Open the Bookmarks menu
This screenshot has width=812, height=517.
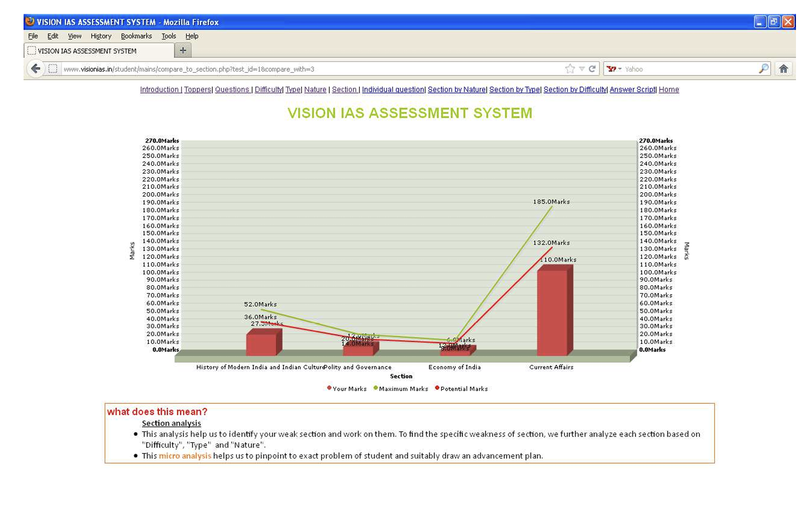(136, 36)
